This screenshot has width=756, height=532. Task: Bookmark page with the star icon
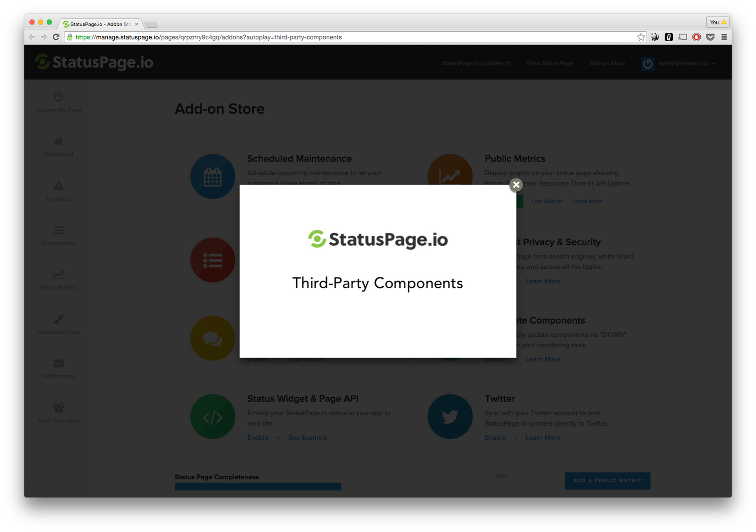[x=641, y=37]
